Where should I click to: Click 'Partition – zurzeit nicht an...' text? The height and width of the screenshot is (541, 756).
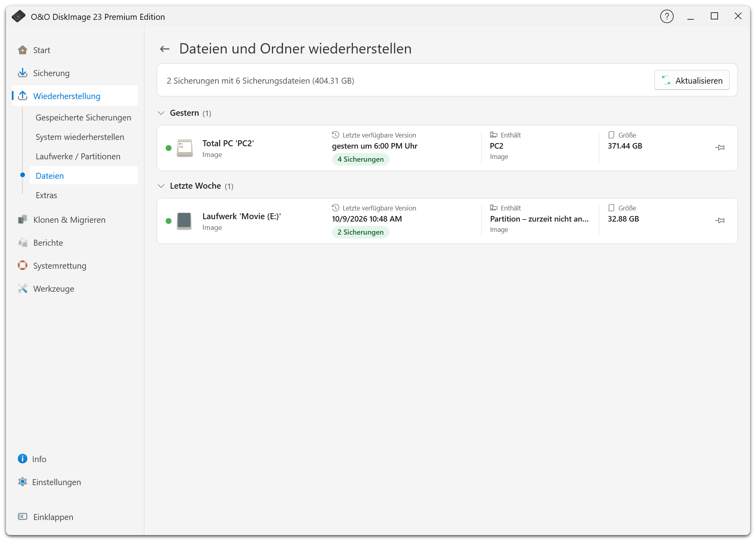click(x=539, y=219)
